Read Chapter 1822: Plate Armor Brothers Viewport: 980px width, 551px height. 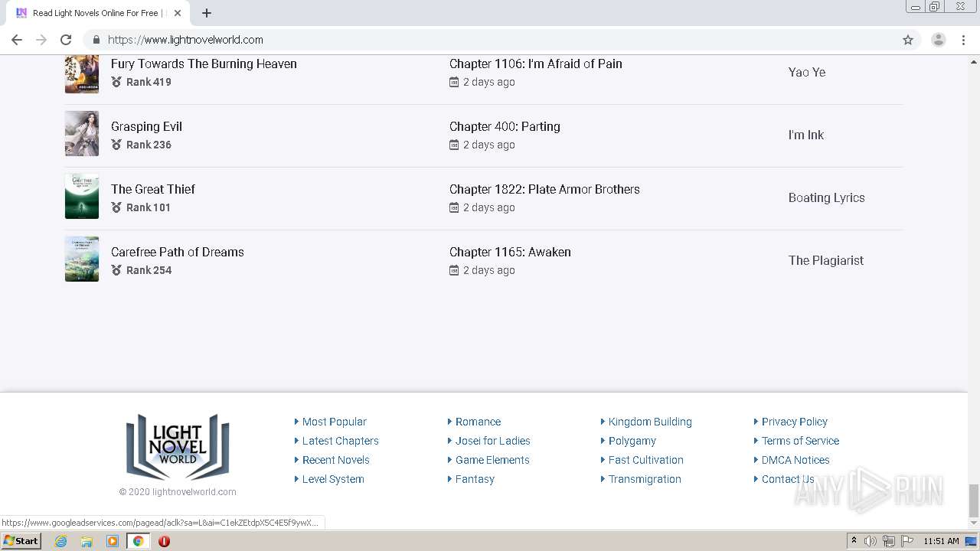click(544, 189)
